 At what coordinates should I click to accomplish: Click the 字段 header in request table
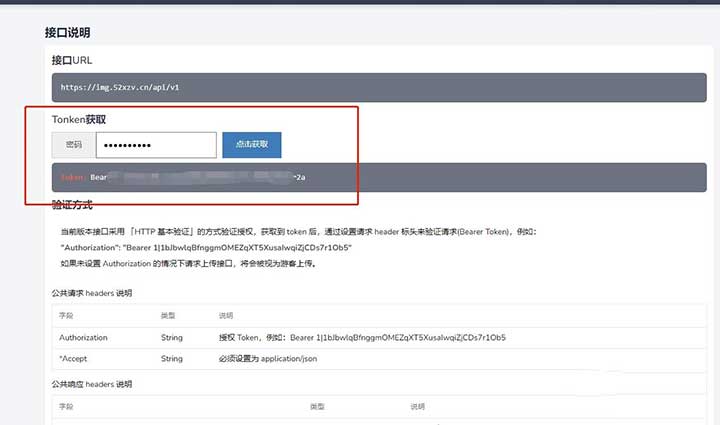66,315
